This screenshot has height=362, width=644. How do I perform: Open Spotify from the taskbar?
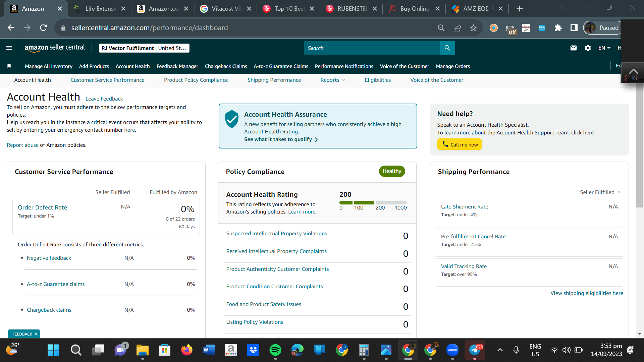(x=275, y=350)
